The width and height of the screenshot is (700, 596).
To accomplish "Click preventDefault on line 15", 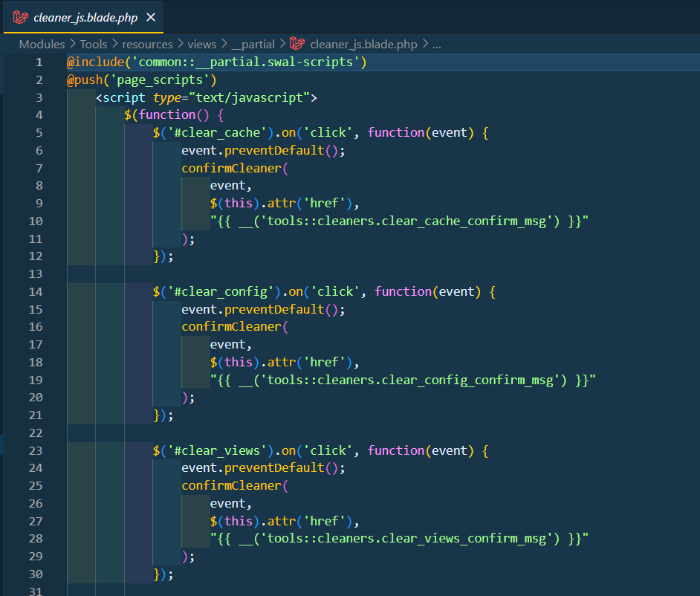I will click(x=274, y=309).
